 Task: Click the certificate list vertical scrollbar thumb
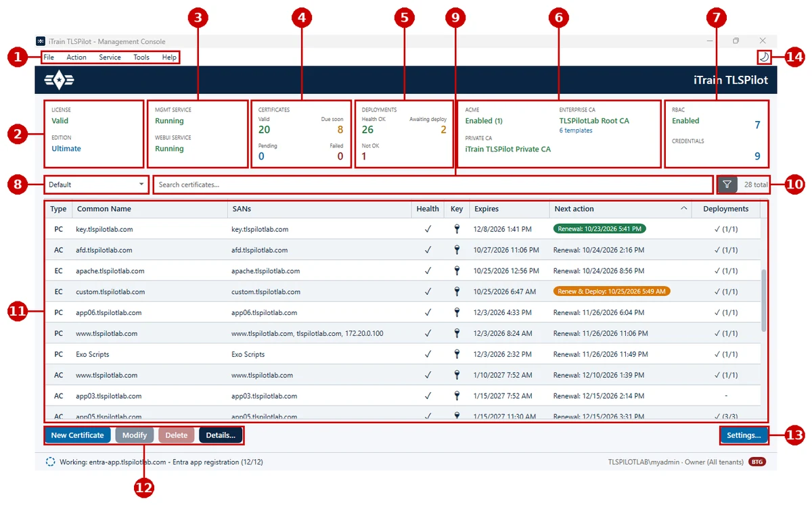pos(764,300)
